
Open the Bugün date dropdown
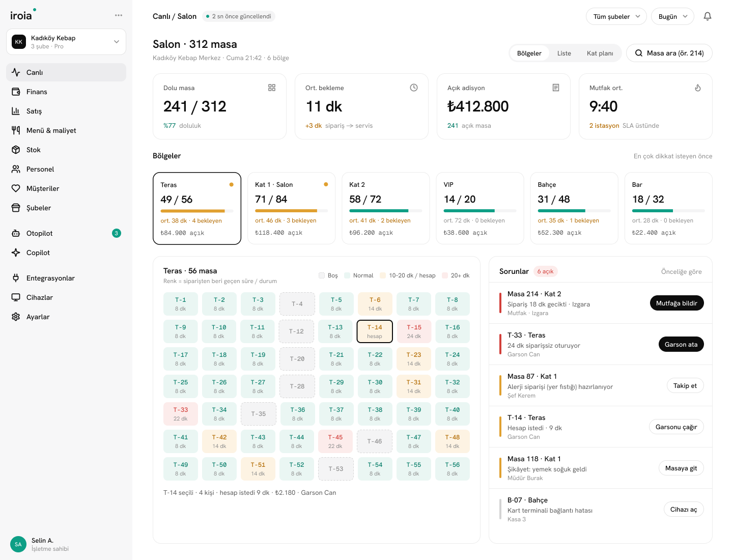click(672, 16)
